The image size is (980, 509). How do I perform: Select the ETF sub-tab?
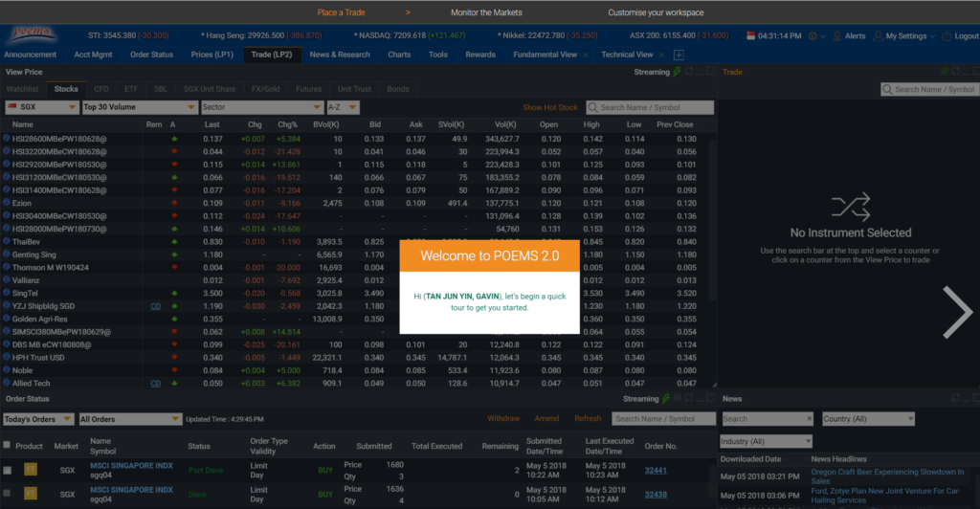130,89
